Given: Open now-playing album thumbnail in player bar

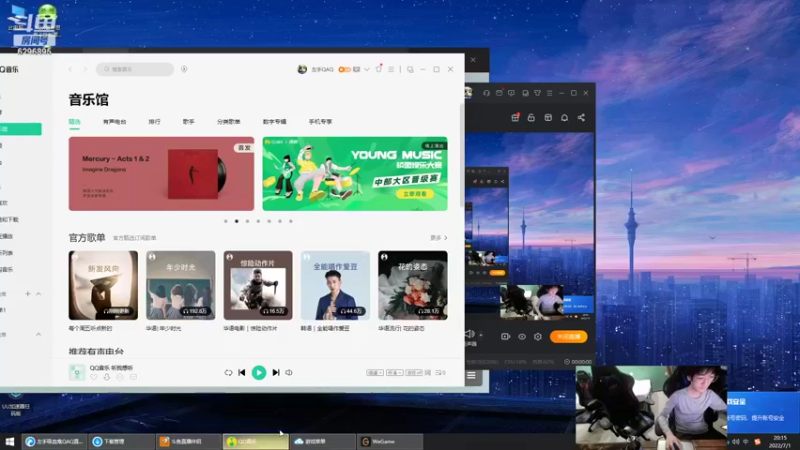Looking at the screenshot, I should [x=77, y=372].
